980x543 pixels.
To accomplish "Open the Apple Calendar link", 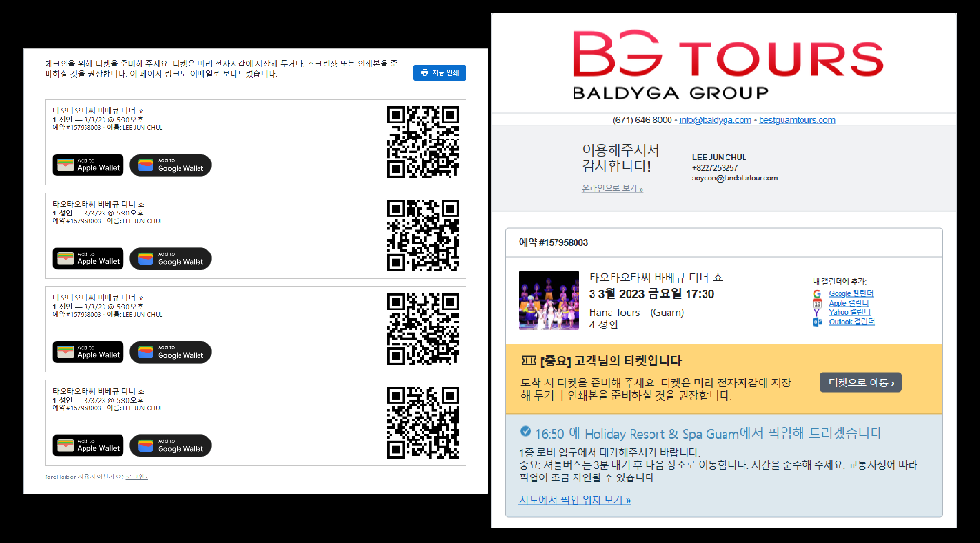I will point(850,304).
